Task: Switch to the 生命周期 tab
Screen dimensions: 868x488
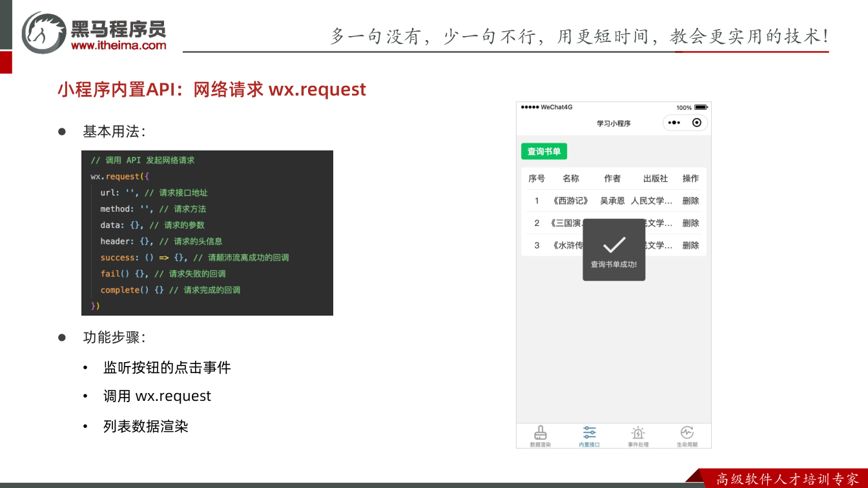Action: (687, 436)
